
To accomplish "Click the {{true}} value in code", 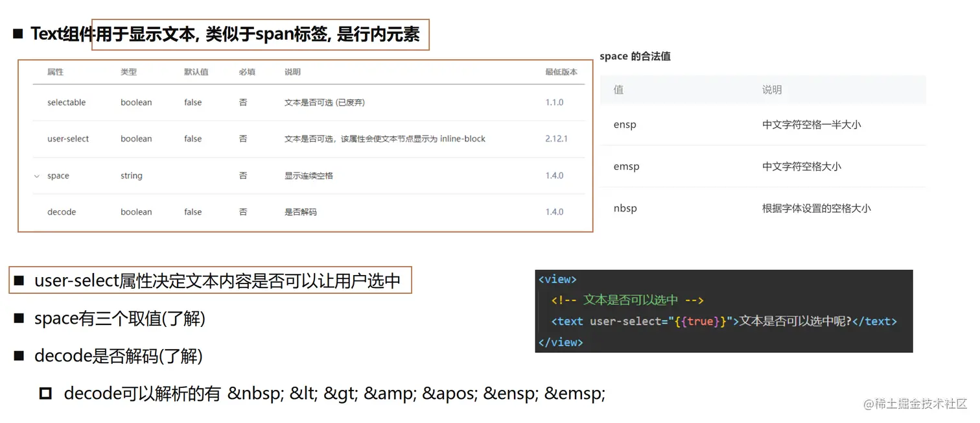I will coord(701,321).
